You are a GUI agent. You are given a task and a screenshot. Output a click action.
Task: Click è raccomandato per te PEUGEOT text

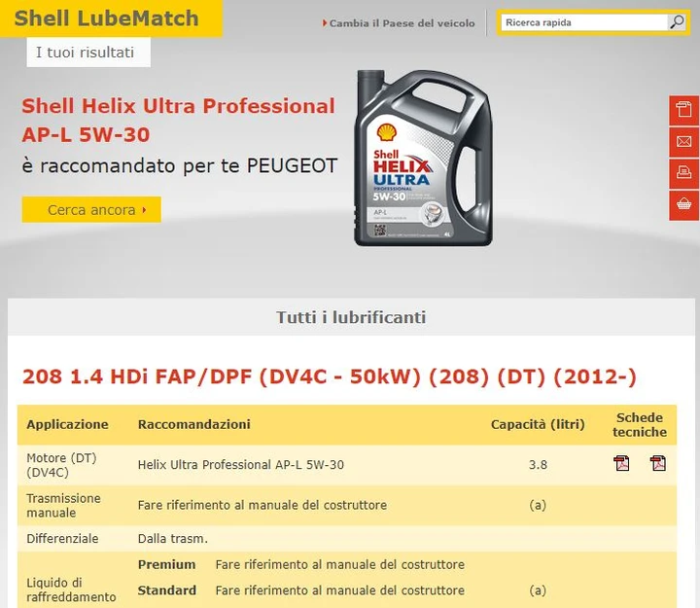tap(180, 165)
